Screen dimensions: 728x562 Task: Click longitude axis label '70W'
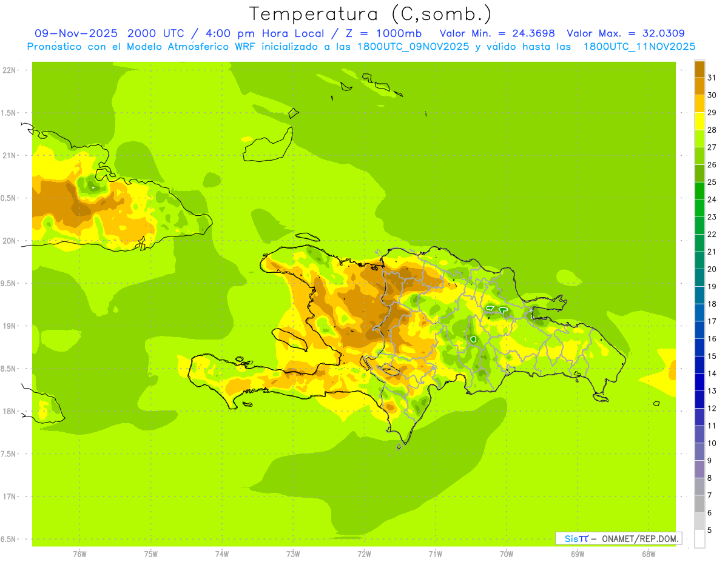point(506,554)
